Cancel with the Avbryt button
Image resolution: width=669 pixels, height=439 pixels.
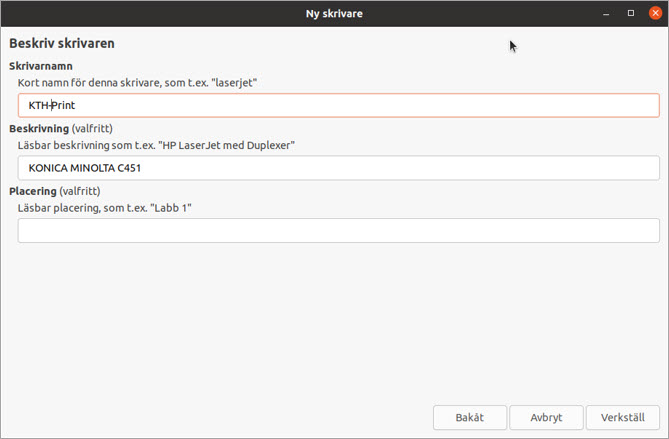coord(546,417)
